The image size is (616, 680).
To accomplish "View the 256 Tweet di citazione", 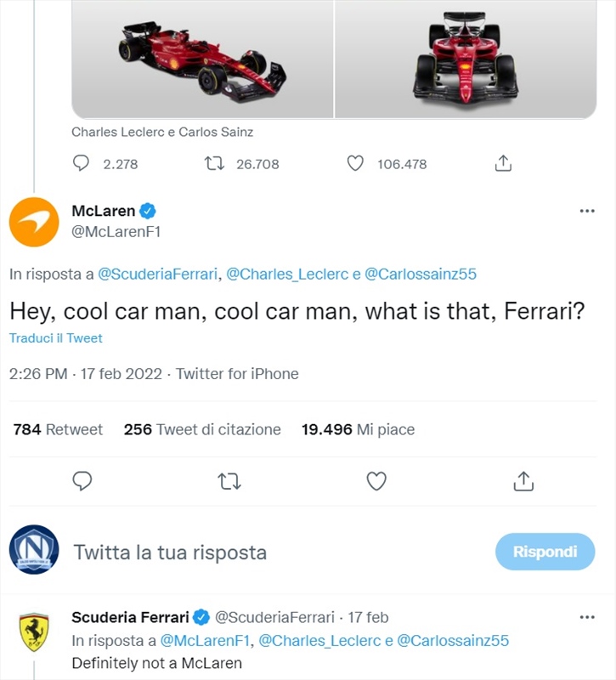I will point(202,429).
